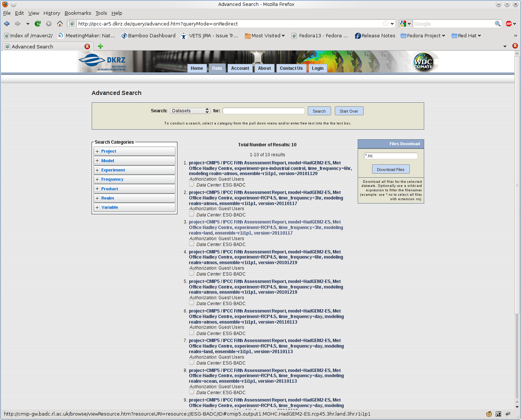The height and width of the screenshot is (420, 521).
Task: Click the Adblock Plus ABP icon
Action: (x=509, y=24)
